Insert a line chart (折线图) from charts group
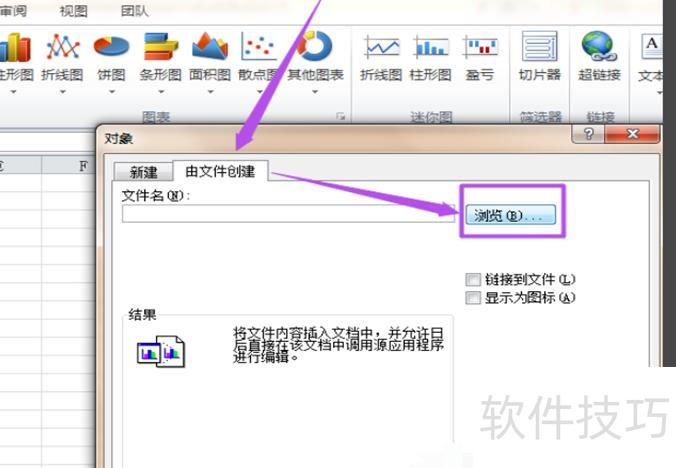 coord(63,47)
